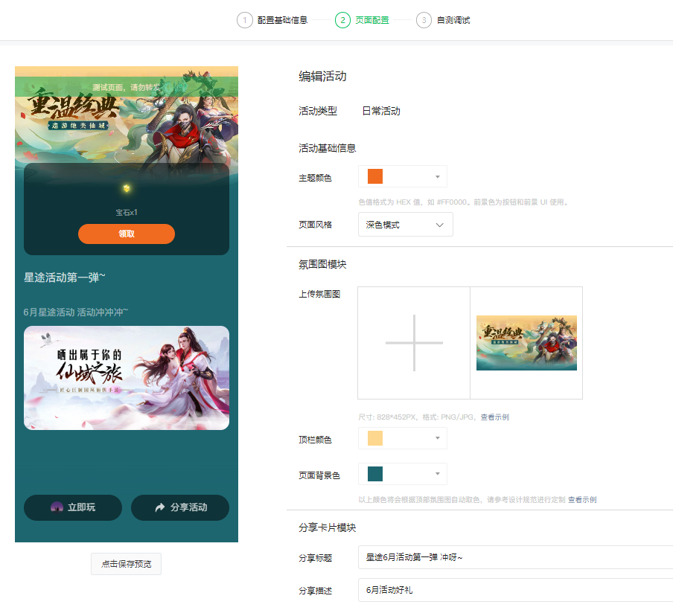
Task: Click the teal 页面背景色 swatch
Action: pos(375,474)
